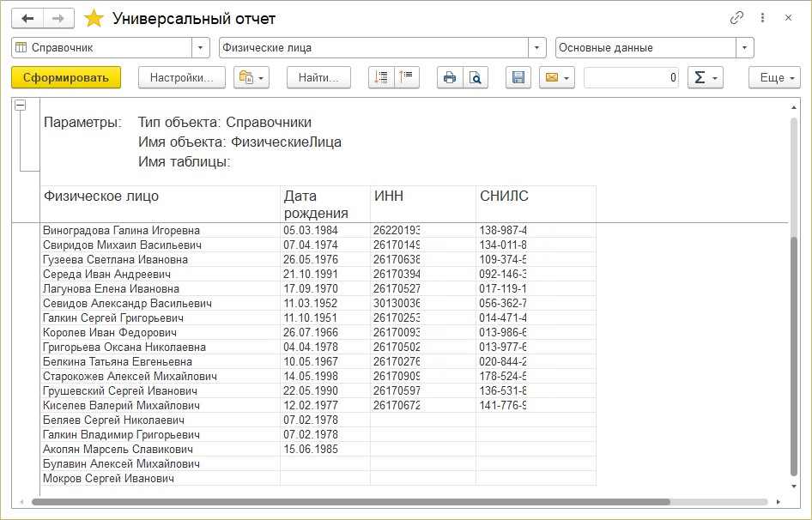
Task: Click the Найти... search button
Action: click(318, 78)
